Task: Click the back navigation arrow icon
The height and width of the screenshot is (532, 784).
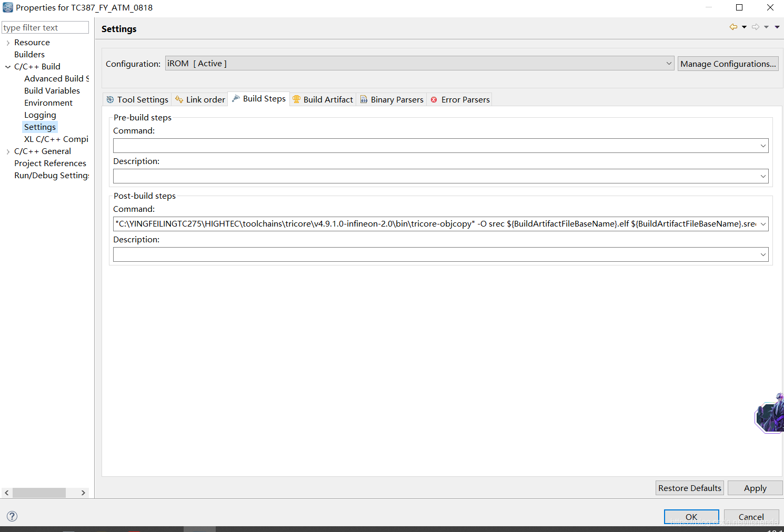Action: pos(732,26)
